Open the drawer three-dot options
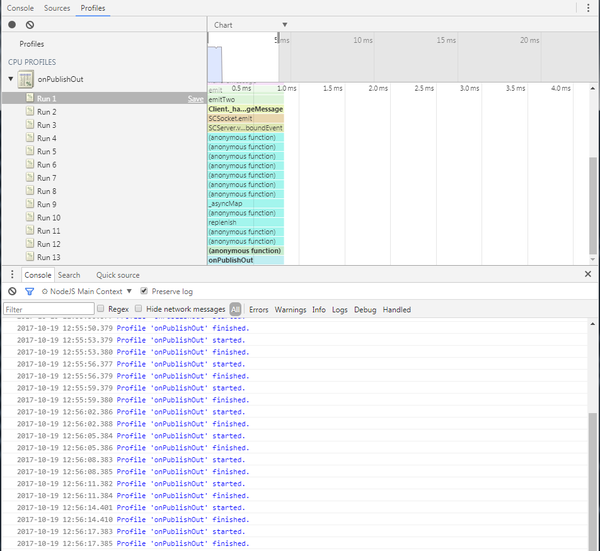Image resolution: width=600 pixels, height=551 pixels. point(12,274)
